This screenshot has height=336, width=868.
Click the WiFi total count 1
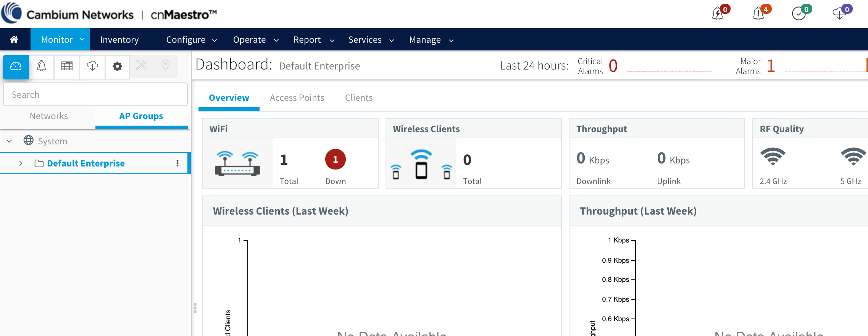click(284, 160)
